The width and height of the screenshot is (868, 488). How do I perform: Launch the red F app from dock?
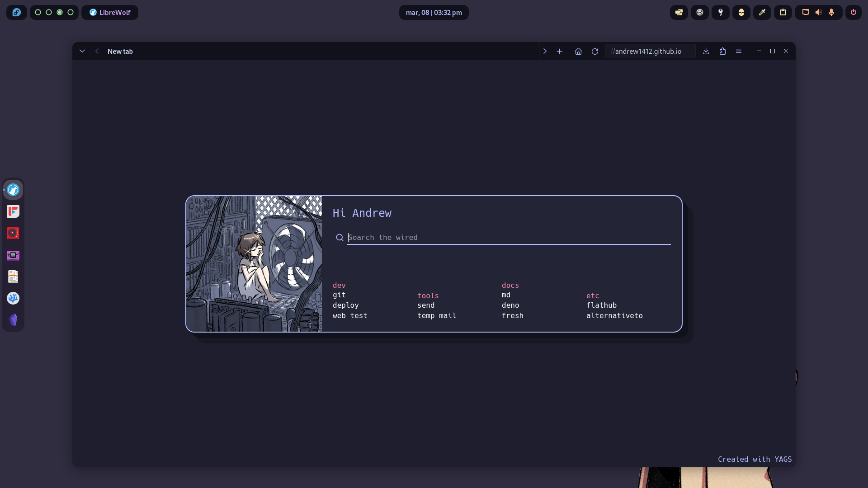13,211
